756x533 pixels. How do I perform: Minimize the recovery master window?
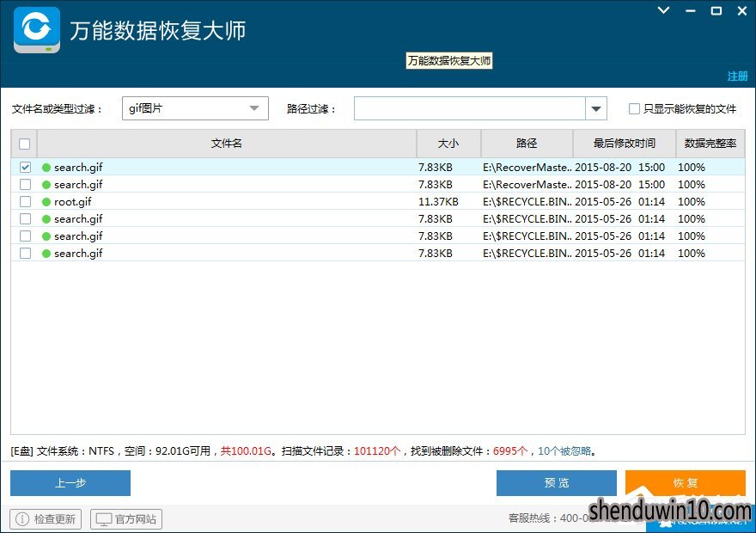pyautogui.click(x=691, y=10)
